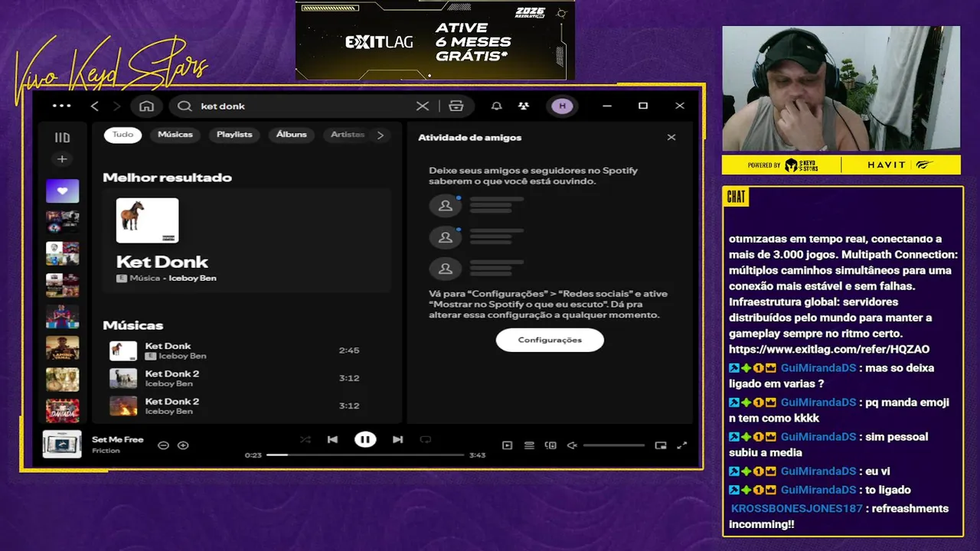Open the play queue
This screenshot has width=980, height=551.
(529, 445)
